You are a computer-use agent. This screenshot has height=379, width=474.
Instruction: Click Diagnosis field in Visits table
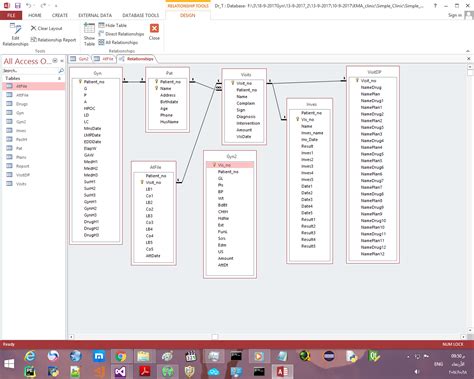click(246, 117)
